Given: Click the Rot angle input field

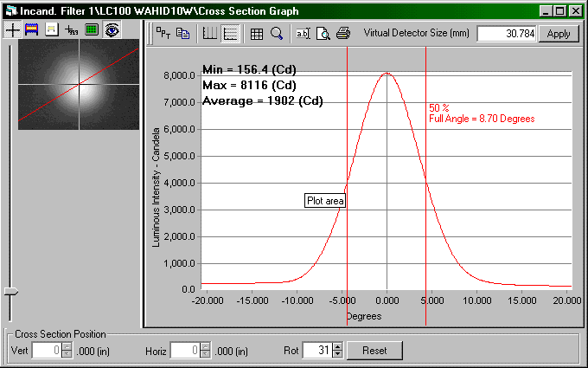Looking at the screenshot, I should pos(316,351).
